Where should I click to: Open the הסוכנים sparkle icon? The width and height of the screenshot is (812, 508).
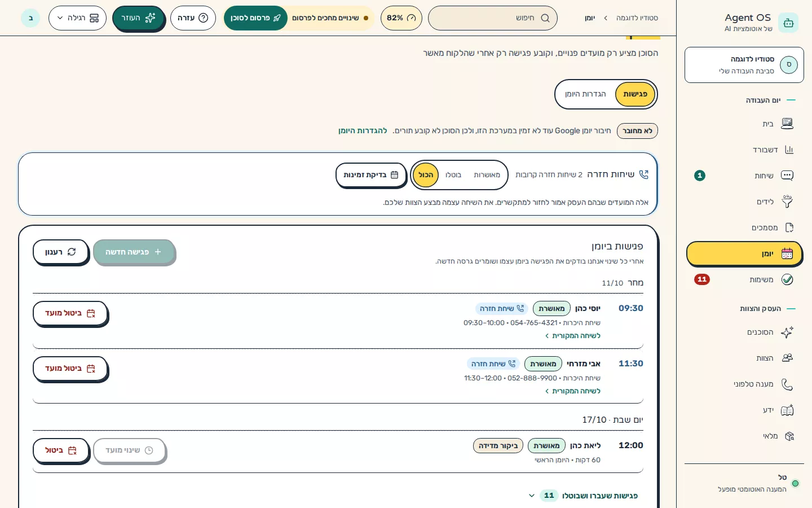click(787, 332)
